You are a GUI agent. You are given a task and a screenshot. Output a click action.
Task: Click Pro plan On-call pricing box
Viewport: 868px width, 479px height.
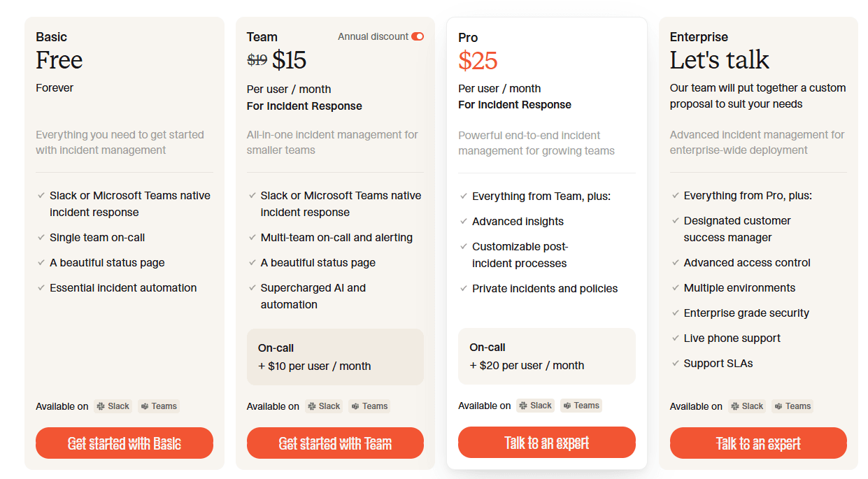coord(546,356)
